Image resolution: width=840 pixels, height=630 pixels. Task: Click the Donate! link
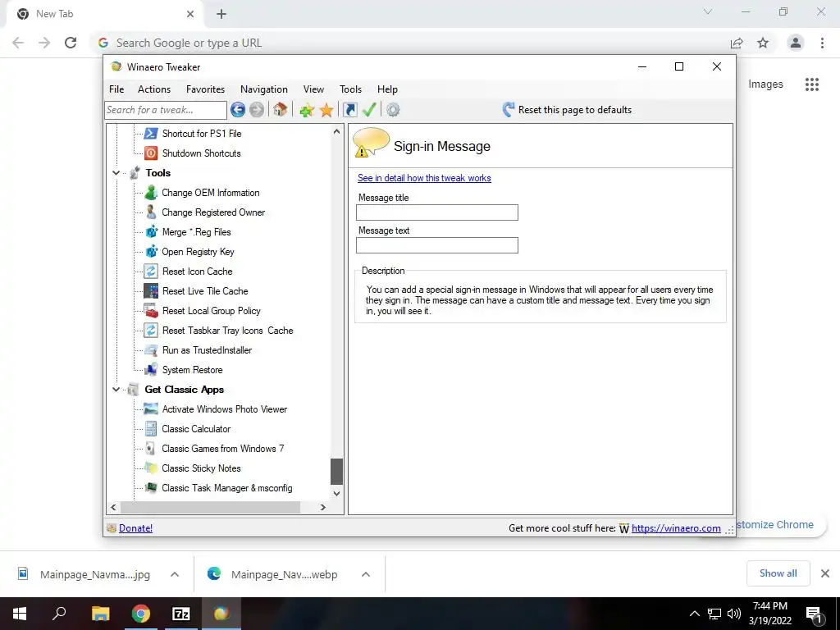tap(135, 528)
